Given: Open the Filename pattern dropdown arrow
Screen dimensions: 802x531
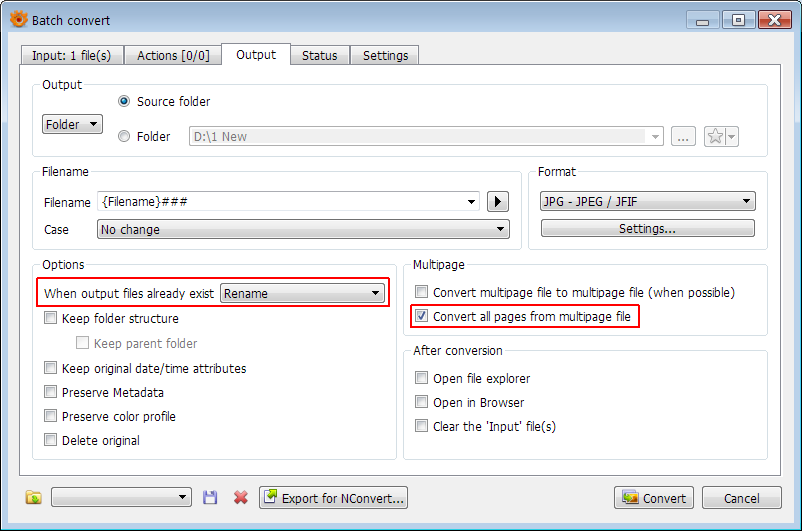Looking at the screenshot, I should click(471, 202).
